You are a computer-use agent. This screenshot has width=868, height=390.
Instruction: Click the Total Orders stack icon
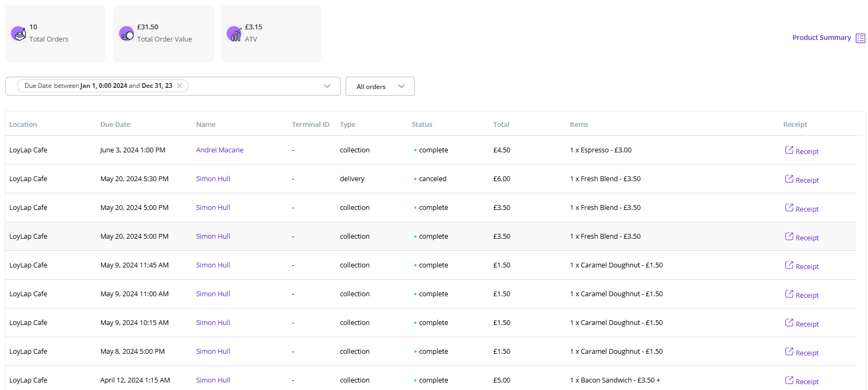coord(19,34)
